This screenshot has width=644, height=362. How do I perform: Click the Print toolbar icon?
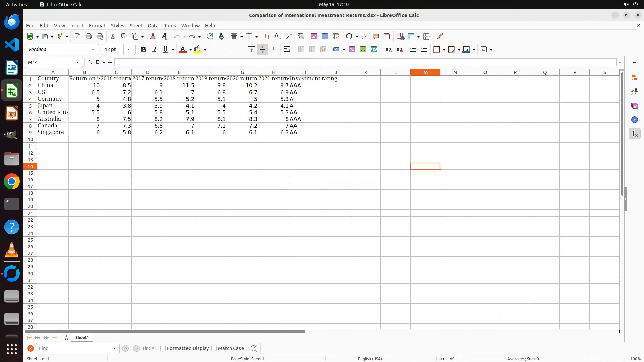pos(89,36)
